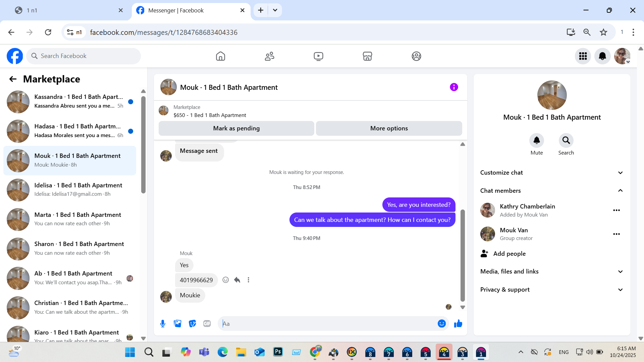644x362 pixels.
Task: Click the Search Facebook field
Action: (84, 56)
